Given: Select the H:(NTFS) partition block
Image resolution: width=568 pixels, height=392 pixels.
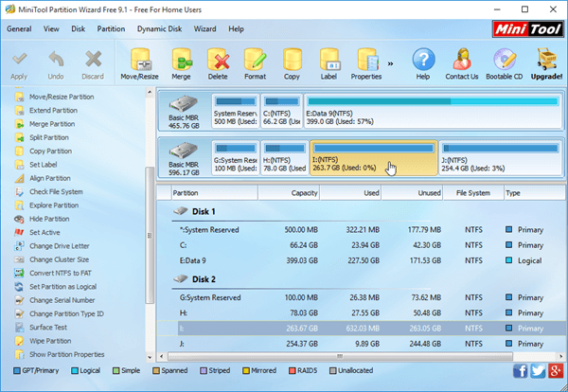Looking at the screenshot, I should click(x=285, y=158).
